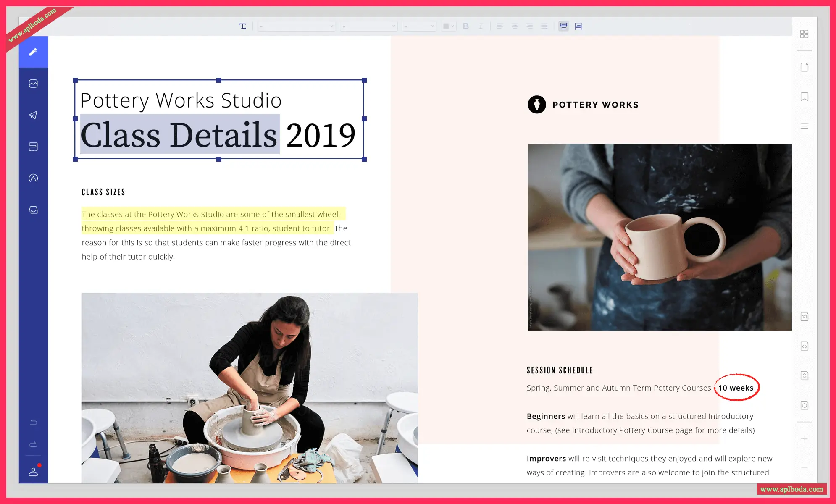Open the text color swatch picker
Image resolution: width=836 pixels, height=504 pixels.
pyautogui.click(x=448, y=26)
